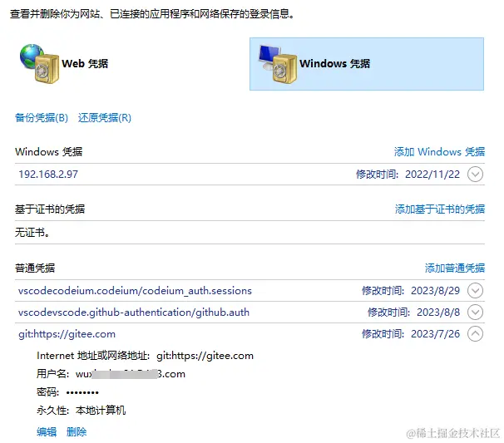Expand github.auth credential chevron
This screenshot has height=443, width=504.
pyautogui.click(x=475, y=313)
